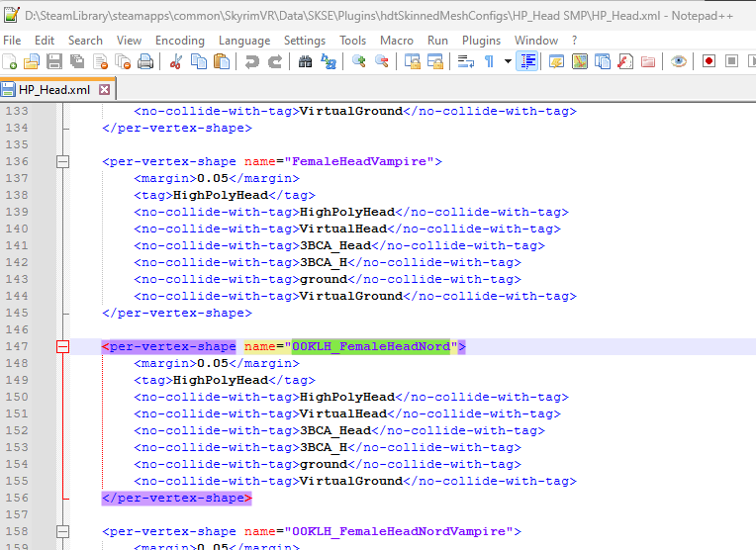This screenshot has height=550, width=756.
Task: Open the Replace toolbar icon
Action: coord(329,61)
